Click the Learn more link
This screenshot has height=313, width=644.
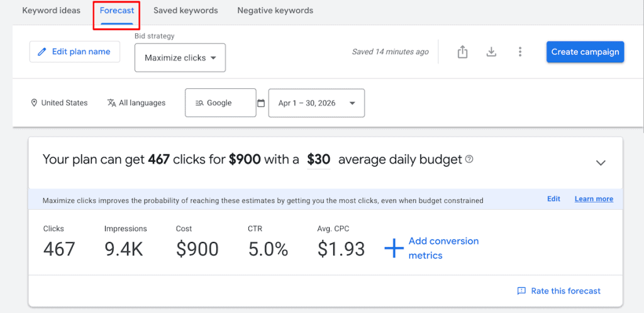click(594, 198)
